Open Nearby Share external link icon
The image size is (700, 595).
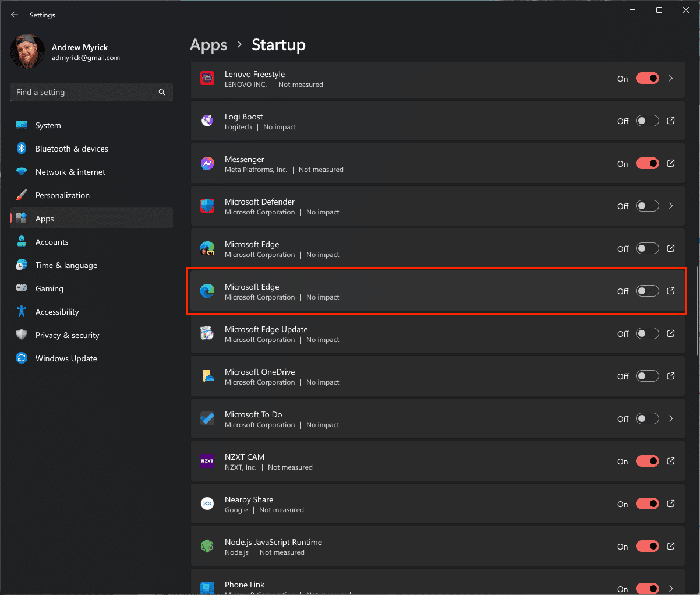click(671, 504)
